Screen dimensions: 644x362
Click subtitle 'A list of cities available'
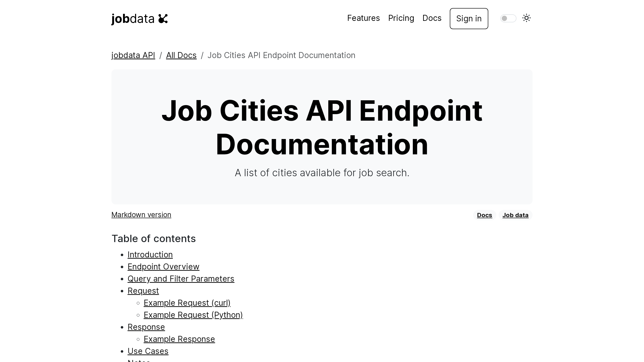click(322, 173)
